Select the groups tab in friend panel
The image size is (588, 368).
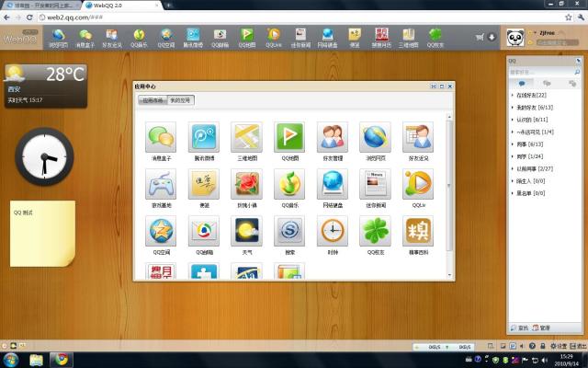click(547, 84)
